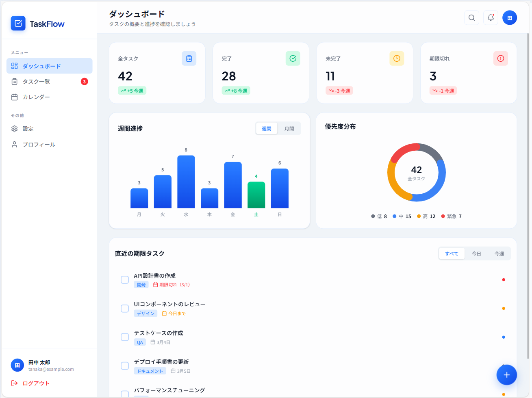This screenshot has width=532, height=398.
Task: Click the clipboard icon on 全タスク card
Action: coord(189,58)
